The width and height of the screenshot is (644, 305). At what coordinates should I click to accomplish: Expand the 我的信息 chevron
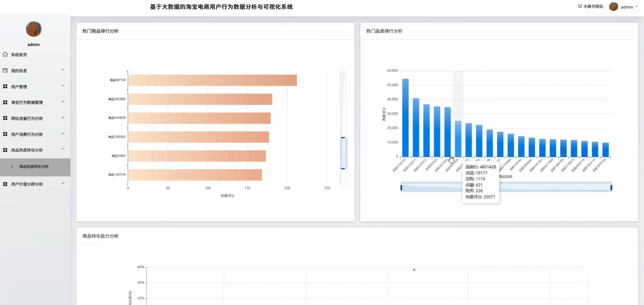(x=63, y=70)
